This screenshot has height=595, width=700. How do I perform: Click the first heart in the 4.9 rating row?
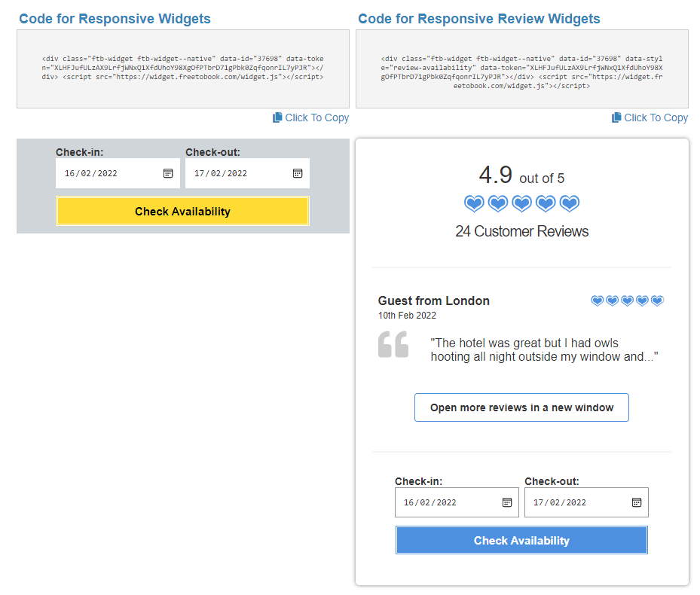474,203
